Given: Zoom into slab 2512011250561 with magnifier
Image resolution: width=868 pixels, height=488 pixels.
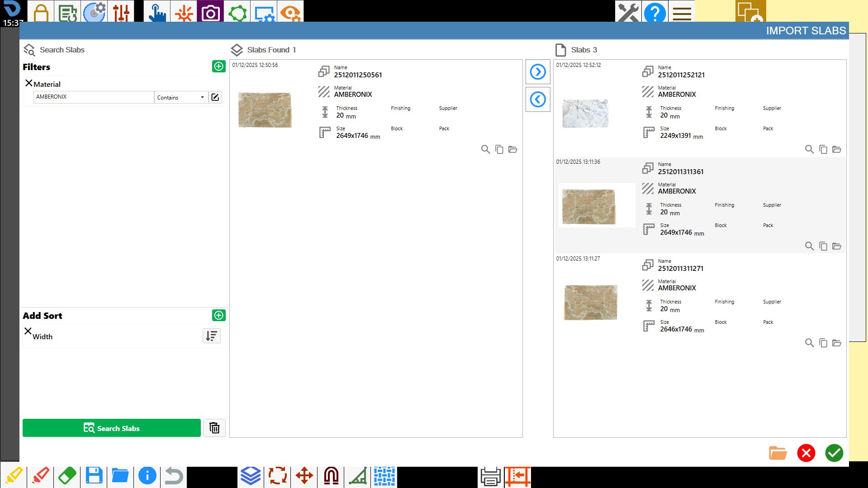Looking at the screenshot, I should pos(485,149).
